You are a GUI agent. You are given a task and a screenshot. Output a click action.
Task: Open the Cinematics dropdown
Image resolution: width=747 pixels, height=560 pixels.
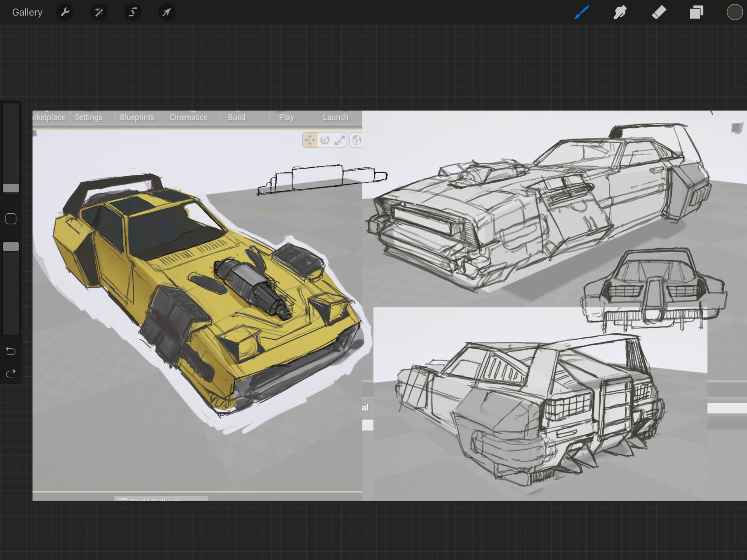click(x=188, y=117)
